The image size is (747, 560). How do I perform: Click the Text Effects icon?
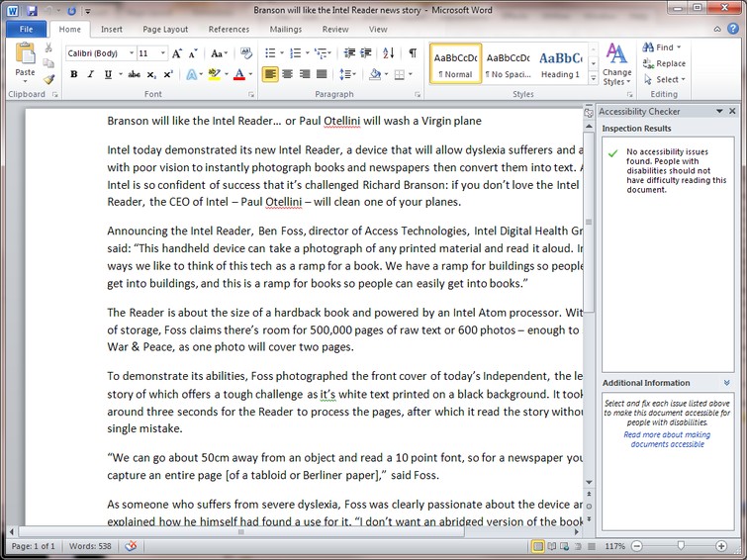point(192,74)
